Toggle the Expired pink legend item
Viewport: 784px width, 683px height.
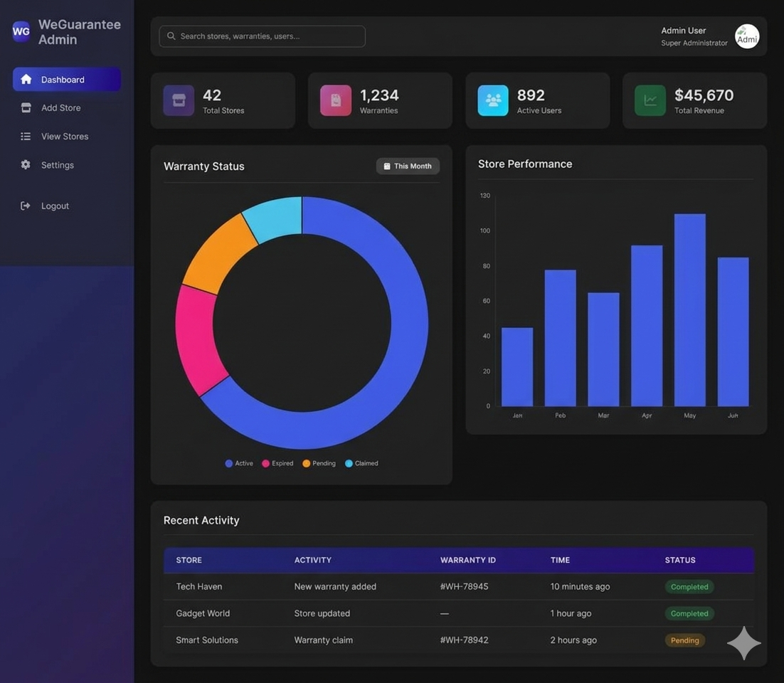277,463
